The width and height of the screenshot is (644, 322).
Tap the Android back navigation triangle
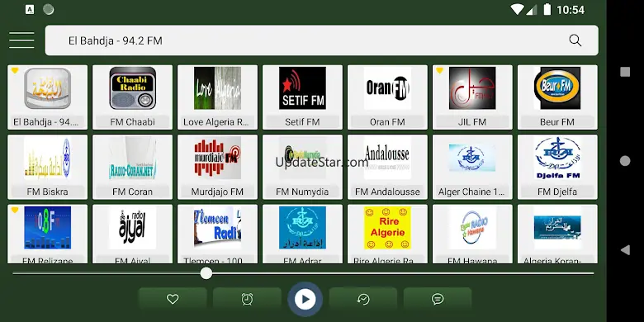625,249
